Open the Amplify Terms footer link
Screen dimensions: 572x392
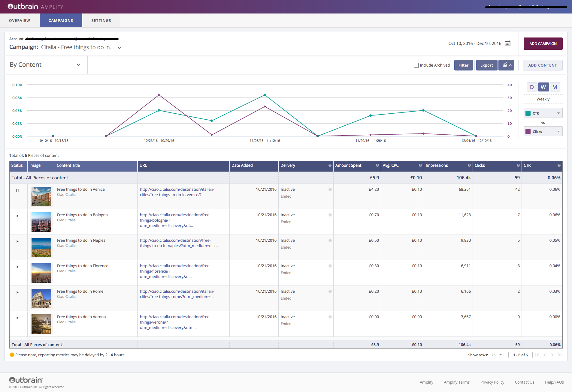click(457, 382)
